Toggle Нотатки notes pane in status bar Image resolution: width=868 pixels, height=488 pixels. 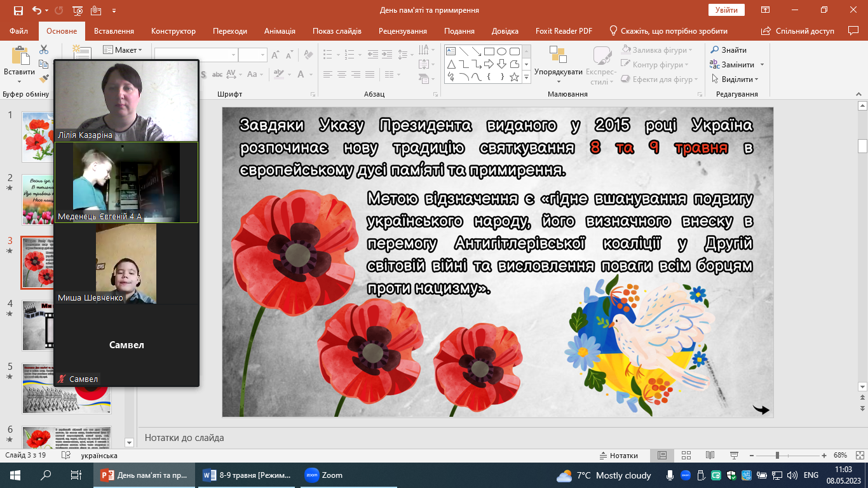click(x=618, y=456)
